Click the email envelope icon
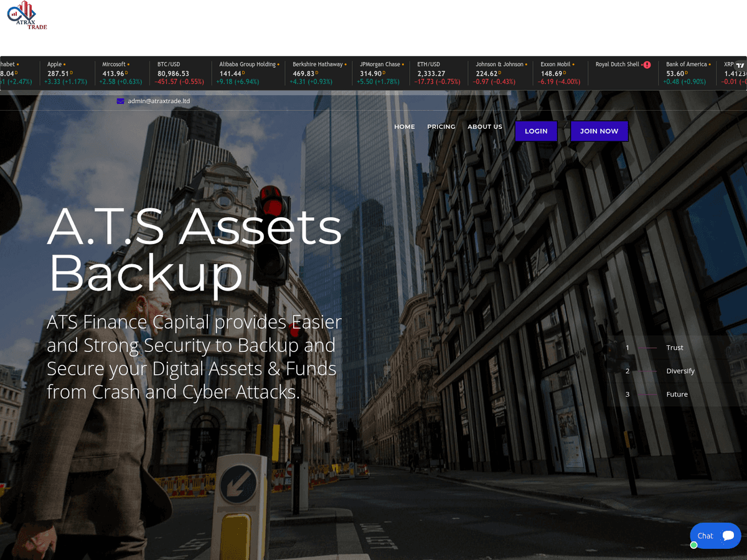 point(120,101)
